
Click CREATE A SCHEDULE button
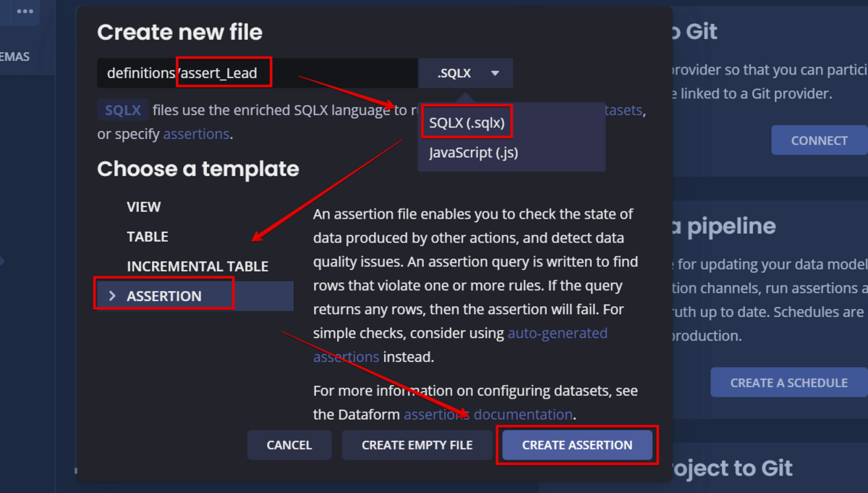[788, 382]
